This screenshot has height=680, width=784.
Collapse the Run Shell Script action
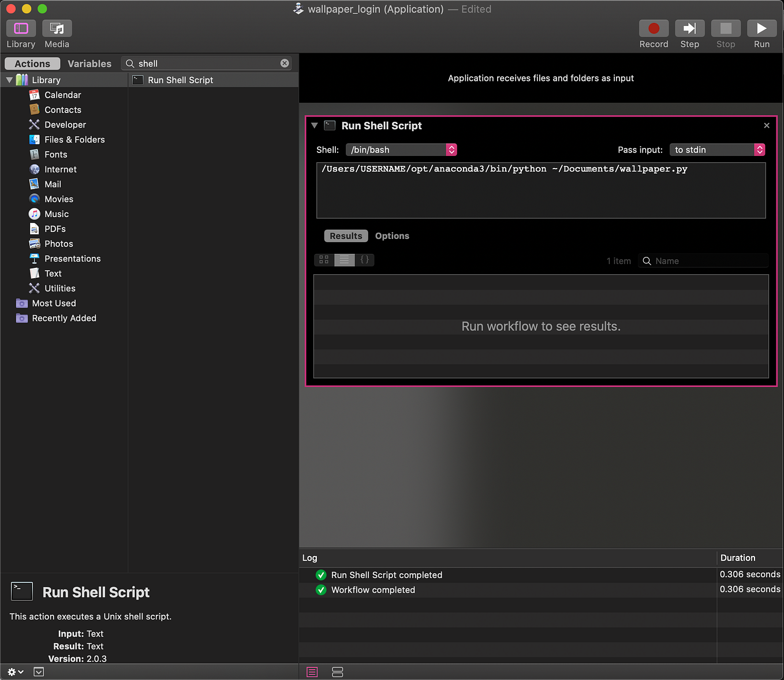tap(315, 125)
